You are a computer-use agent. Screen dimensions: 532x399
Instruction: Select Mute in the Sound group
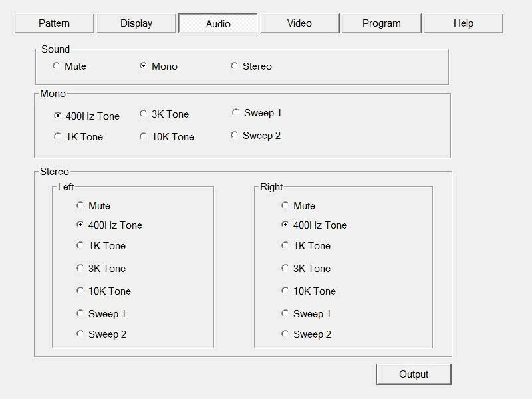[x=57, y=66]
